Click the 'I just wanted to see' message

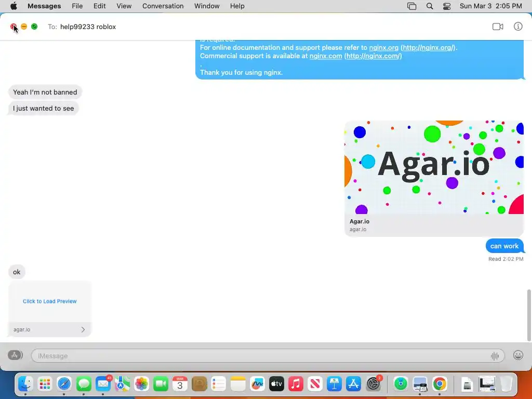44,108
